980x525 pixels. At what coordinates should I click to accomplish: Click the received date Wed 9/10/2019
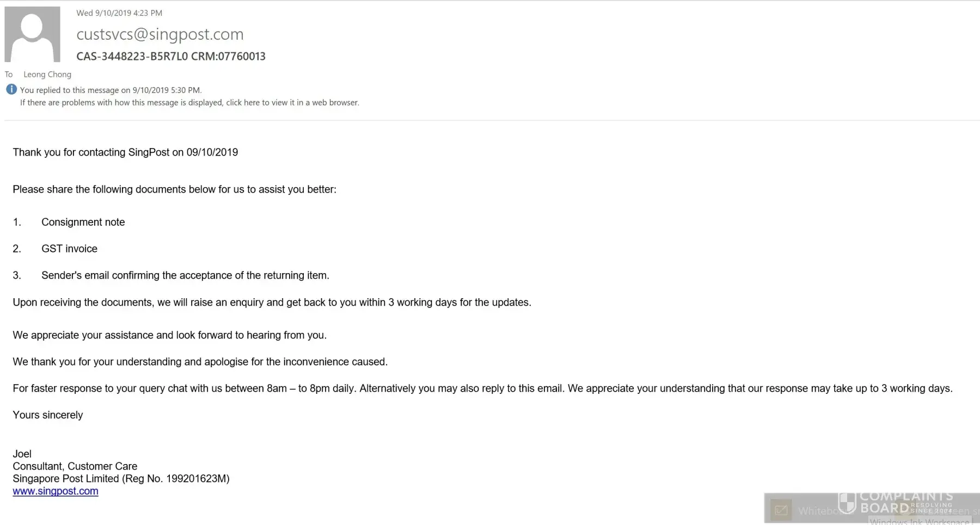click(119, 13)
